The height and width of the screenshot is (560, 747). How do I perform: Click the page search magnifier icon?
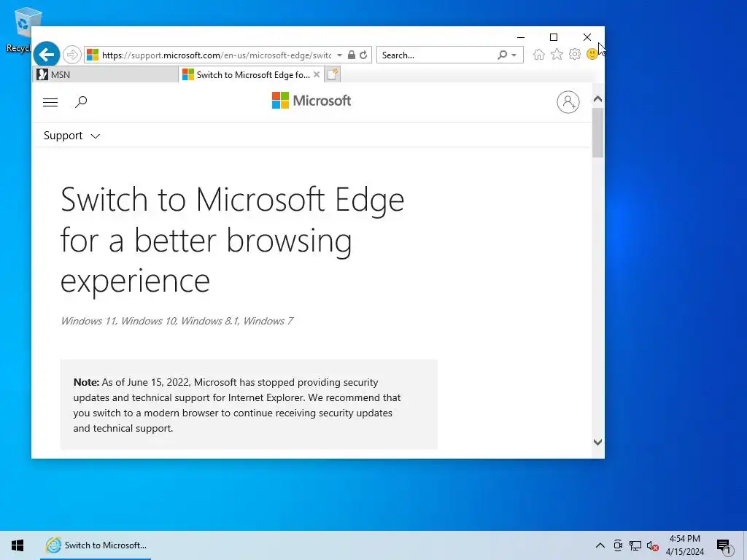pos(81,101)
